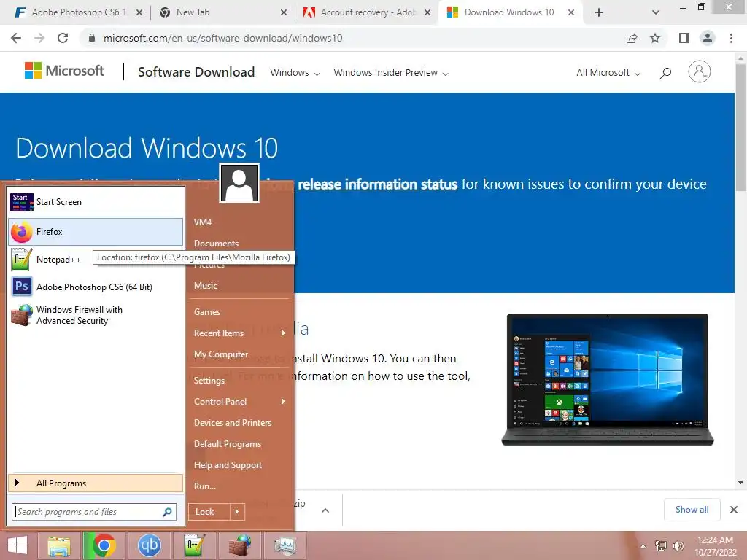Click the Microsoft logo
Image resolution: width=747 pixels, height=560 pixels.
[64, 71]
